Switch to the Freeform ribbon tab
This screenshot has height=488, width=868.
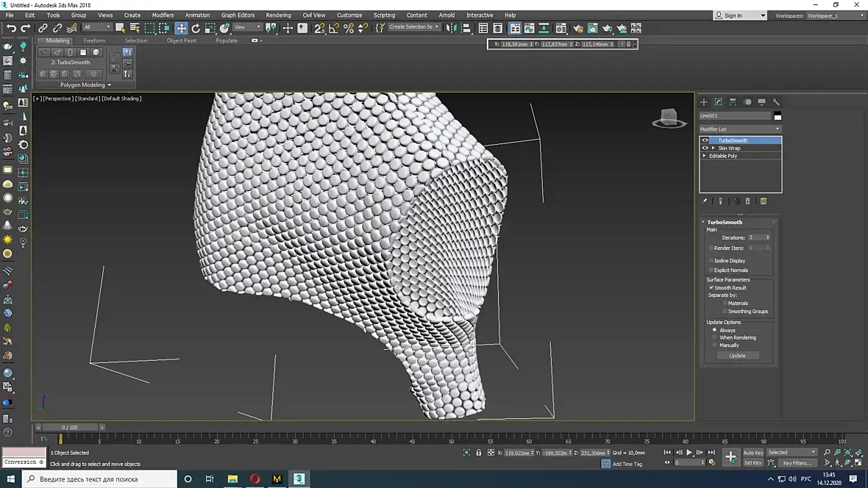point(94,40)
